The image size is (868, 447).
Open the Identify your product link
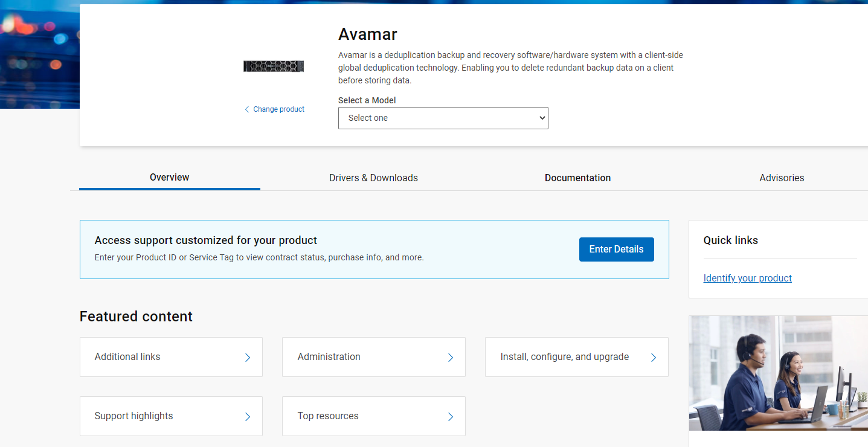747,278
